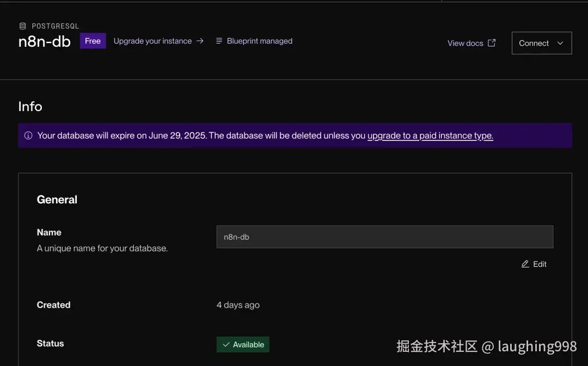Click the external link icon beside View docs

(x=492, y=42)
